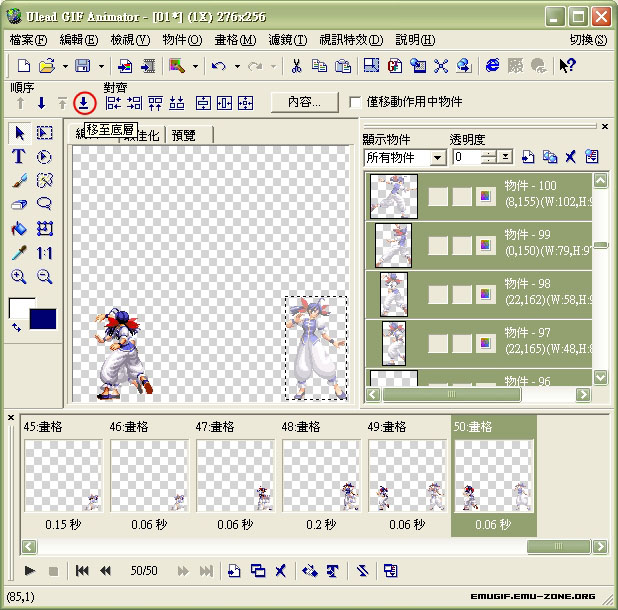The height and width of the screenshot is (610, 618).
Task: Select the Eyedropper tool
Action: pos(19,253)
